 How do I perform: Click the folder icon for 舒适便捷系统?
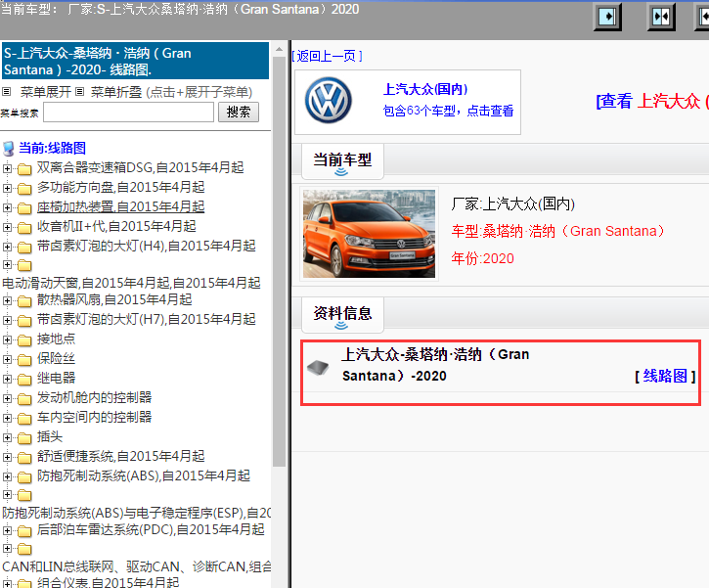(24, 458)
